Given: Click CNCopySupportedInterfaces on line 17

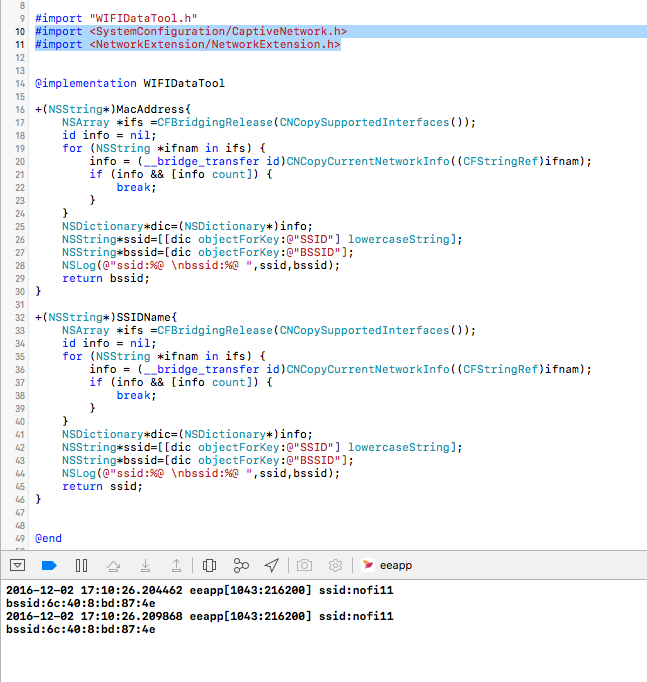Looking at the screenshot, I should tap(364, 122).
